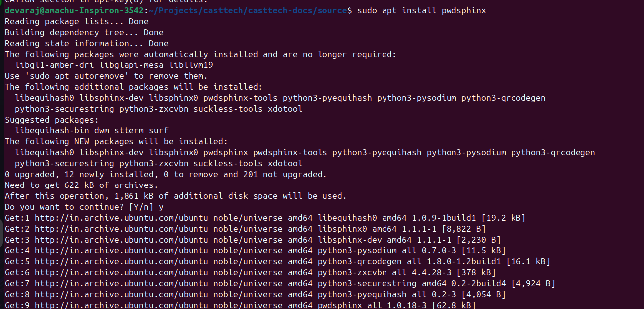
Task: Open the archive URL on the Get:3 line
Action: click(x=122, y=240)
